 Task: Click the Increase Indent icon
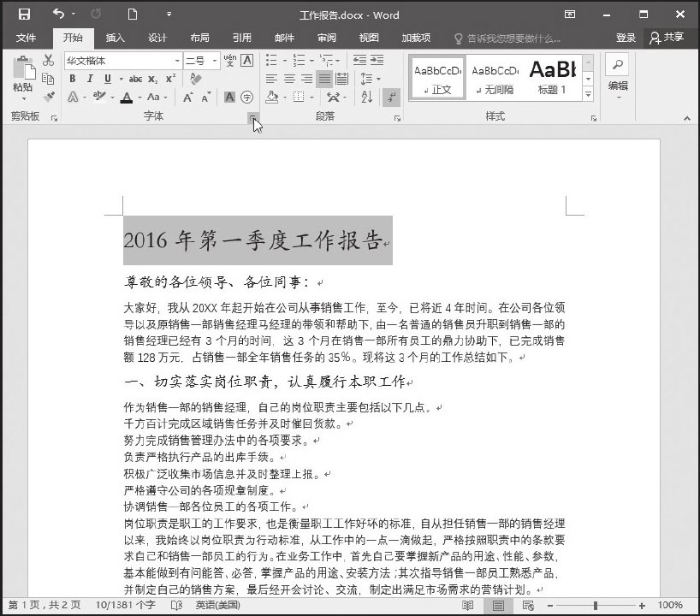[379, 60]
